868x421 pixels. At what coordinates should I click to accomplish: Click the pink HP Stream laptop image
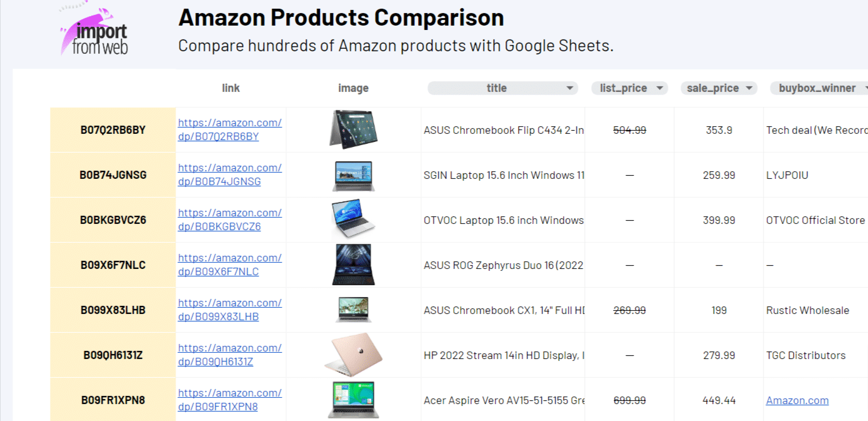pyautogui.click(x=354, y=354)
